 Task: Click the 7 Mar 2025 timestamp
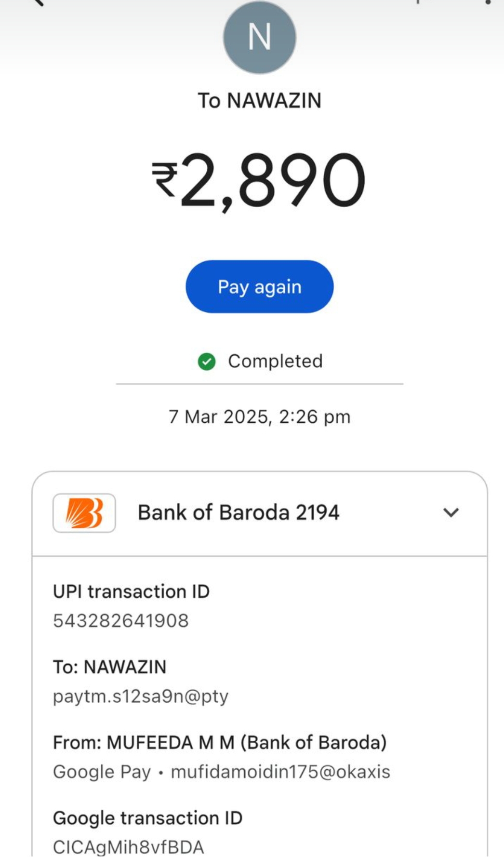pyautogui.click(x=259, y=417)
